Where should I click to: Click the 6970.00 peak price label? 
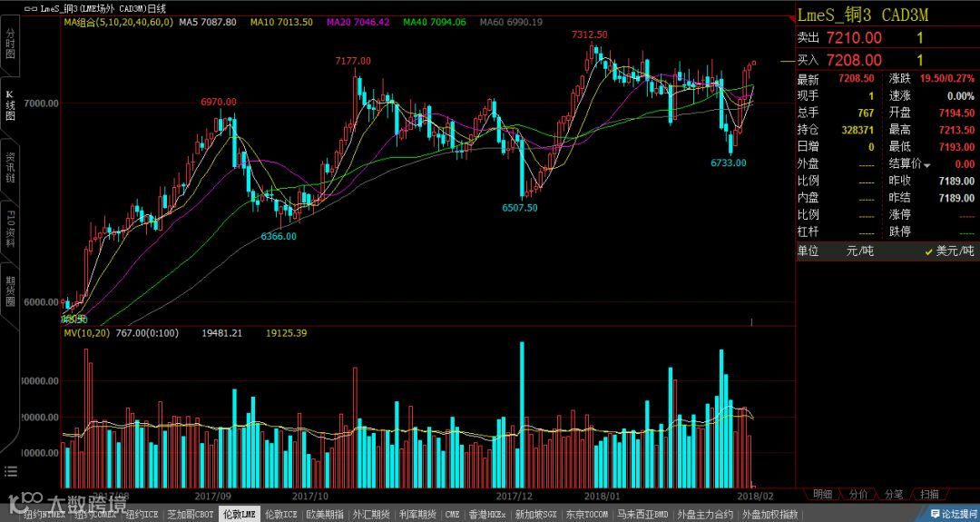point(219,102)
